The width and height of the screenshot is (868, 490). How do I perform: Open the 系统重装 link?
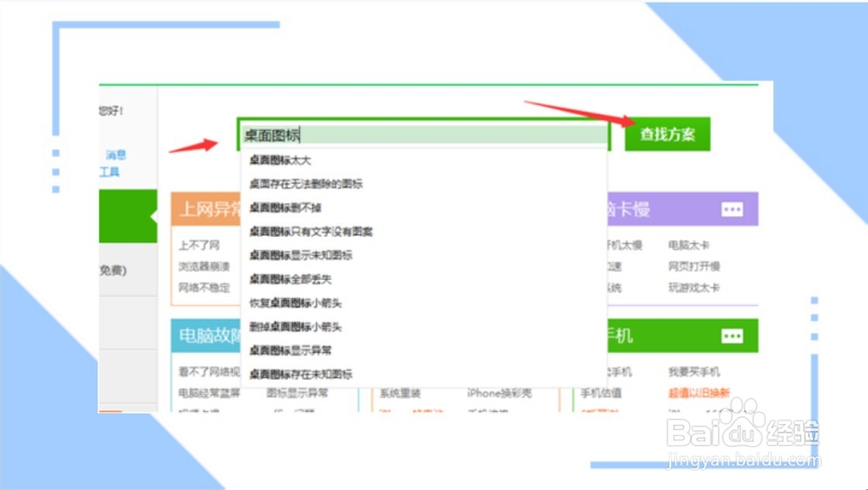point(399,393)
